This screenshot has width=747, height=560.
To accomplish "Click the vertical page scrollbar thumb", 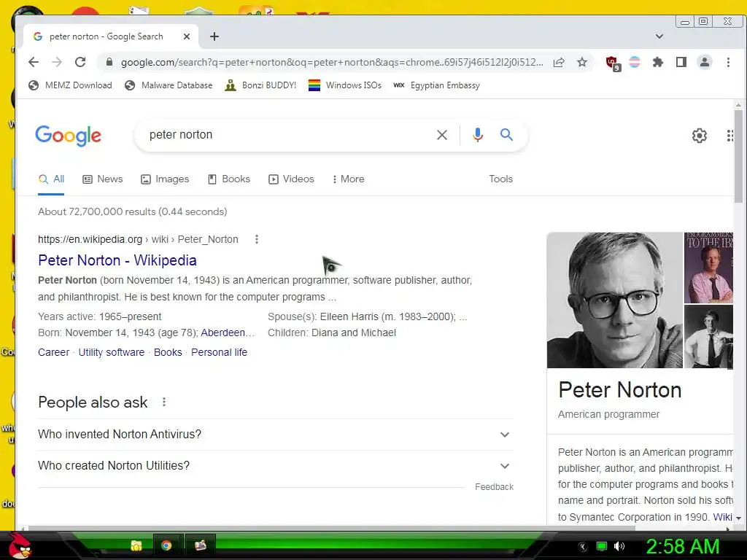I will [738, 156].
